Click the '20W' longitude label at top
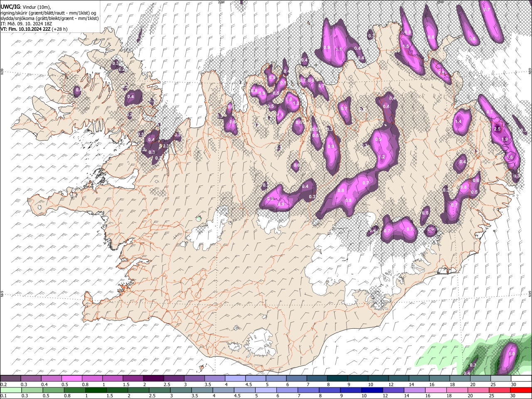The height and width of the screenshot is (399, 532). [x=221, y=2]
